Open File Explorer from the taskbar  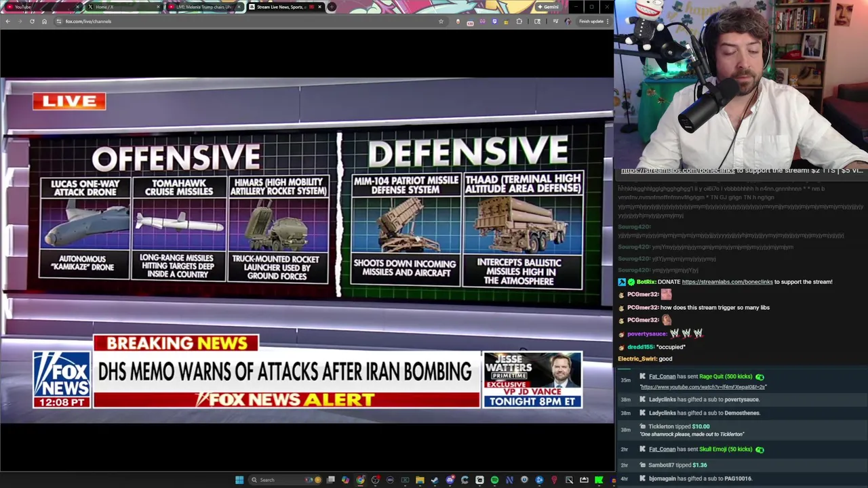[x=420, y=480]
